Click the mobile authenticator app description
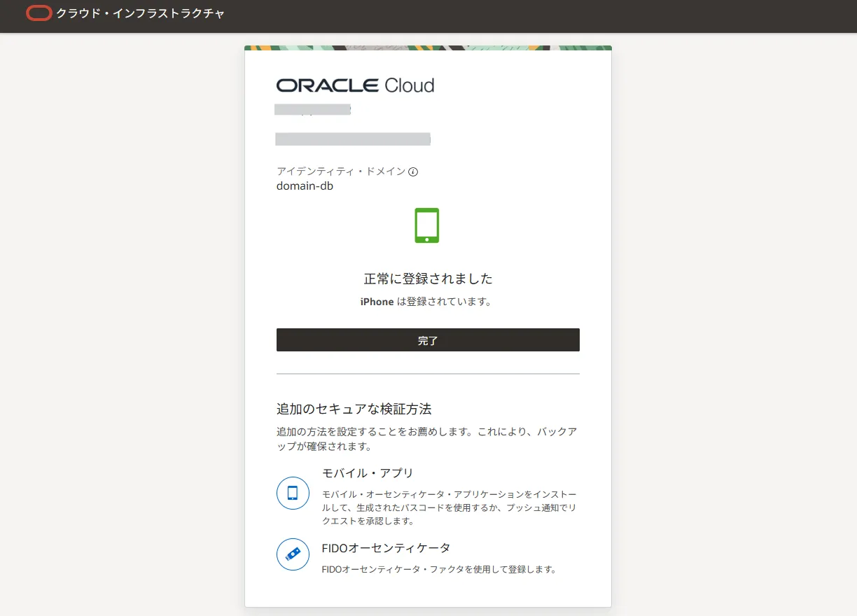Screen dimensions: 857x616 (449, 507)
